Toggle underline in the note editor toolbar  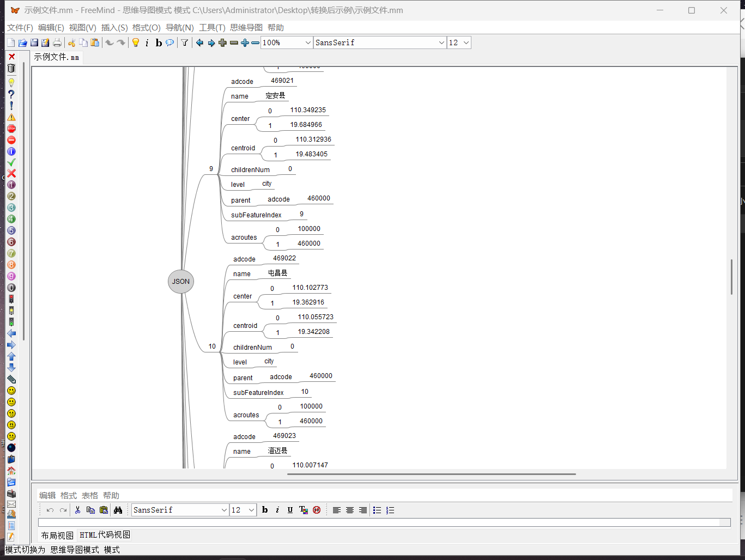[290, 510]
